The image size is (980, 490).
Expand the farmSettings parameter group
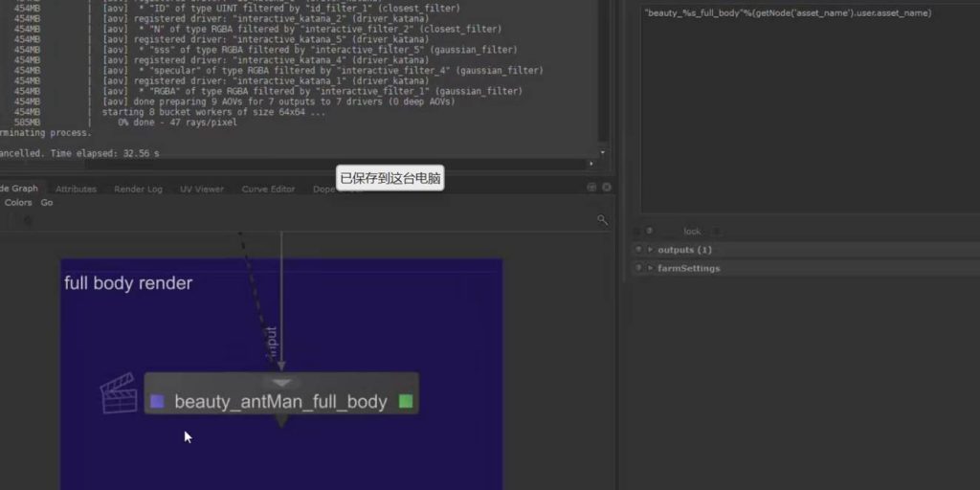pyautogui.click(x=651, y=268)
